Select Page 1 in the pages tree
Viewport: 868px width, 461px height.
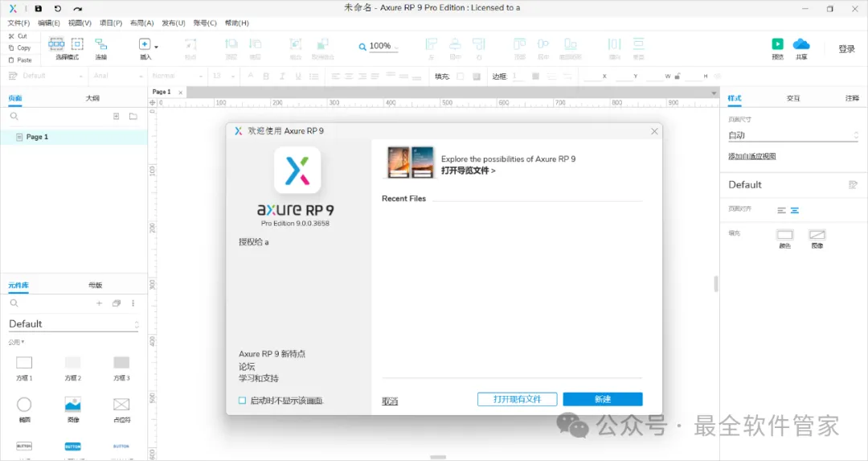click(74, 137)
